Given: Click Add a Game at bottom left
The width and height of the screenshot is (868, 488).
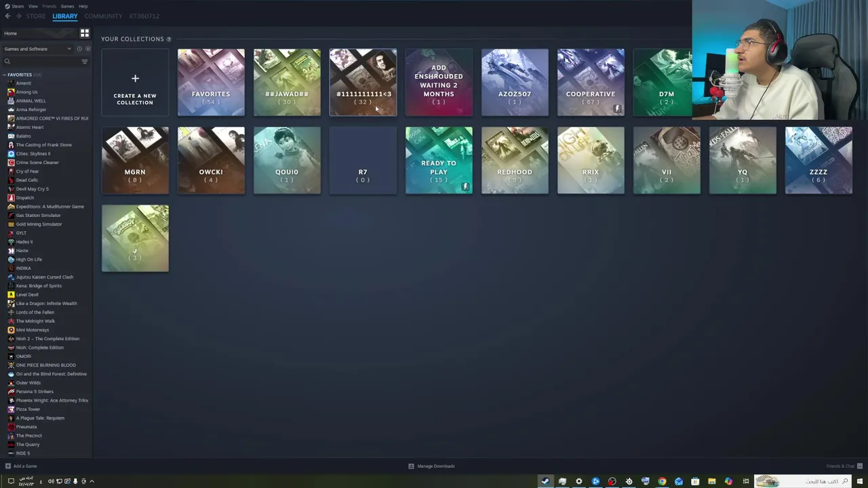Looking at the screenshot, I should (x=21, y=466).
